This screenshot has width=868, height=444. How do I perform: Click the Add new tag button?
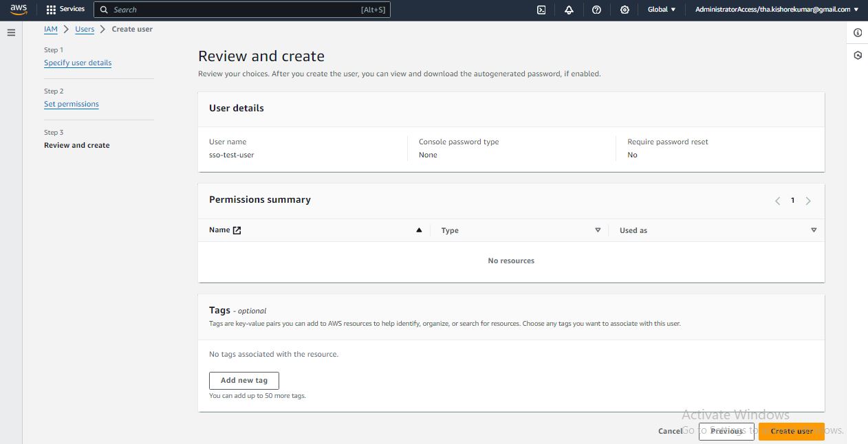point(244,380)
